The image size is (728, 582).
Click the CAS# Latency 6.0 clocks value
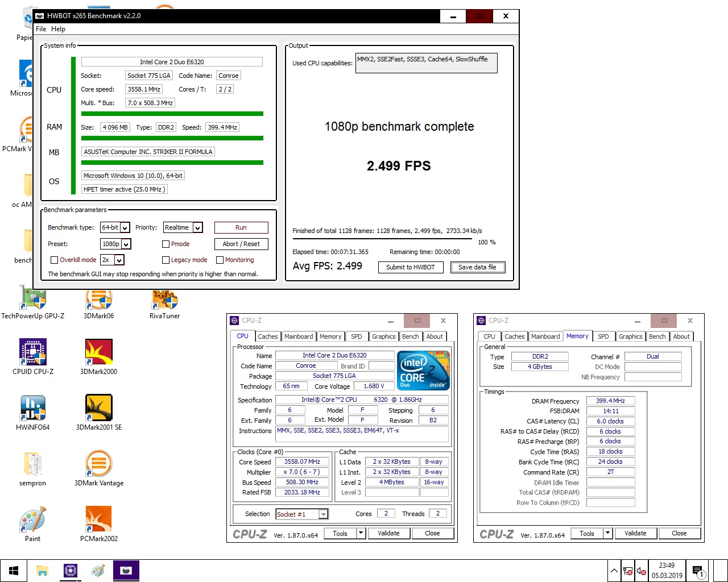(x=610, y=421)
